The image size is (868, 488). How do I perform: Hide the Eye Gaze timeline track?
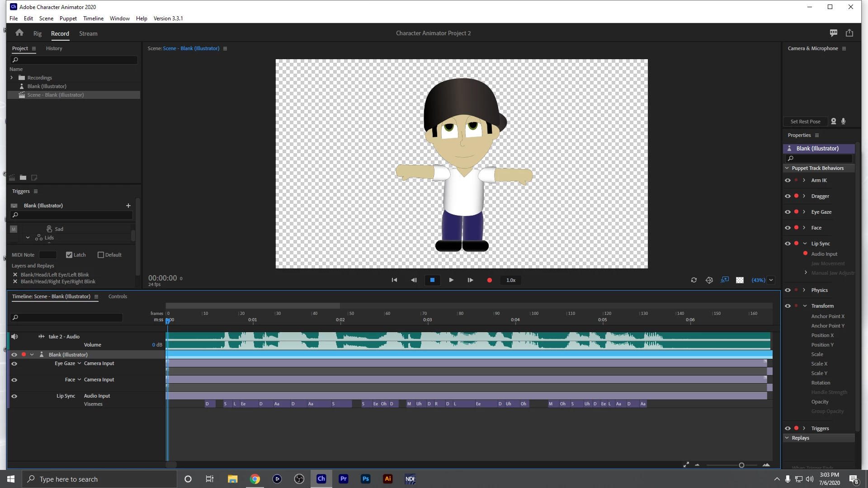[14, 364]
